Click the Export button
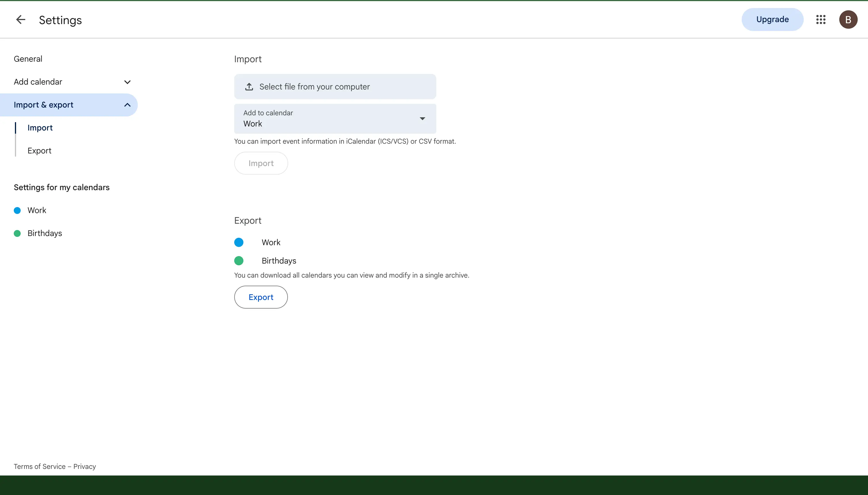This screenshot has height=495, width=868. (x=261, y=297)
